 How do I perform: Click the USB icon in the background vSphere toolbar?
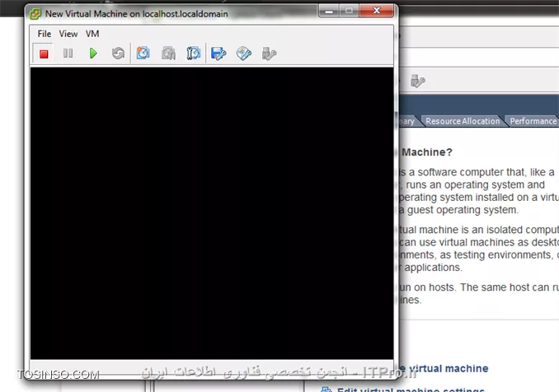click(417, 82)
